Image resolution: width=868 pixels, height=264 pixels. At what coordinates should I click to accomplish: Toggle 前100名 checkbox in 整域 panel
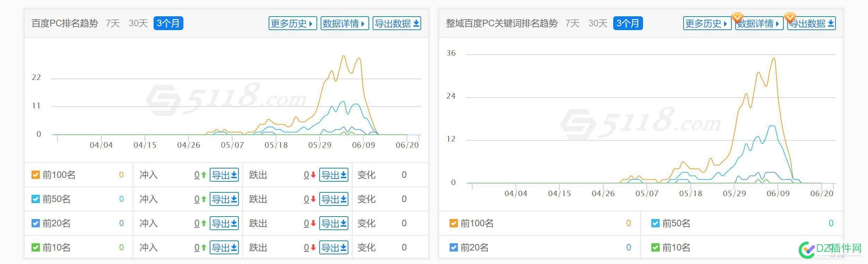454,223
